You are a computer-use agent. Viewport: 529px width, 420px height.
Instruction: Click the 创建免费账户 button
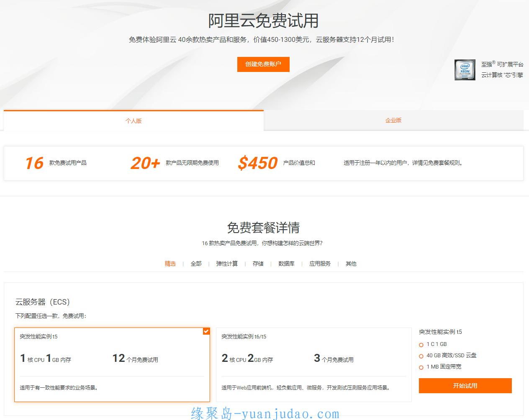tap(263, 64)
